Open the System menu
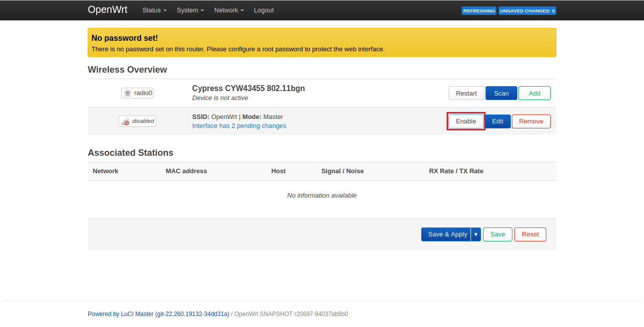Viewport: 644px width, 327px height. point(190,10)
